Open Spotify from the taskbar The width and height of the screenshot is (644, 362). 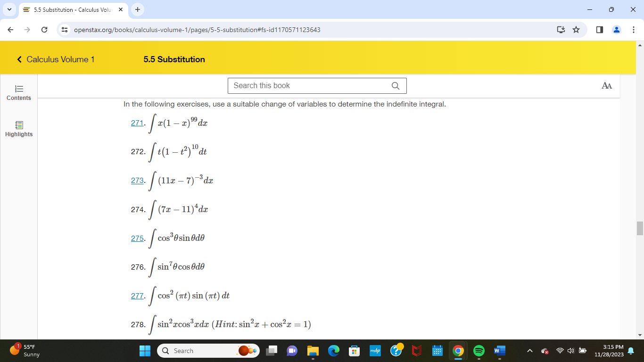click(x=479, y=351)
